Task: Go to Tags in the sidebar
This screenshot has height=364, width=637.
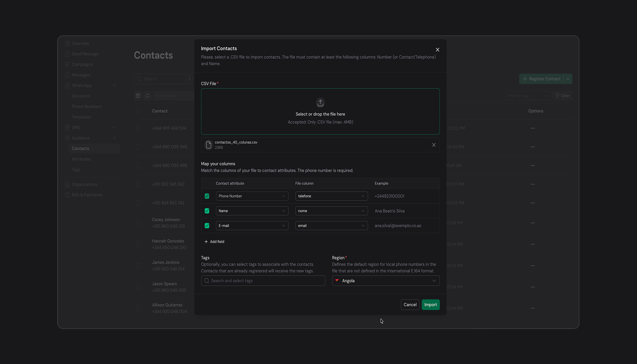Action: pos(76,170)
